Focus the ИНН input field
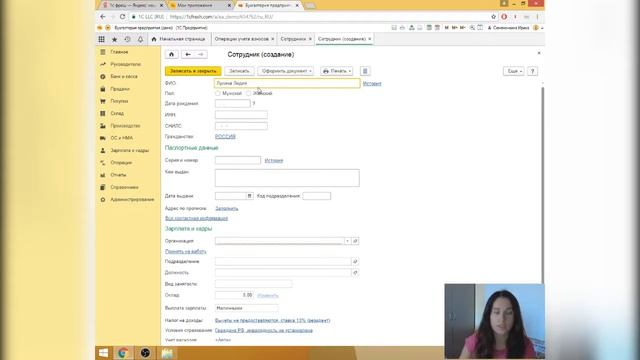Image resolution: width=640 pixels, height=360 pixels. (x=241, y=115)
